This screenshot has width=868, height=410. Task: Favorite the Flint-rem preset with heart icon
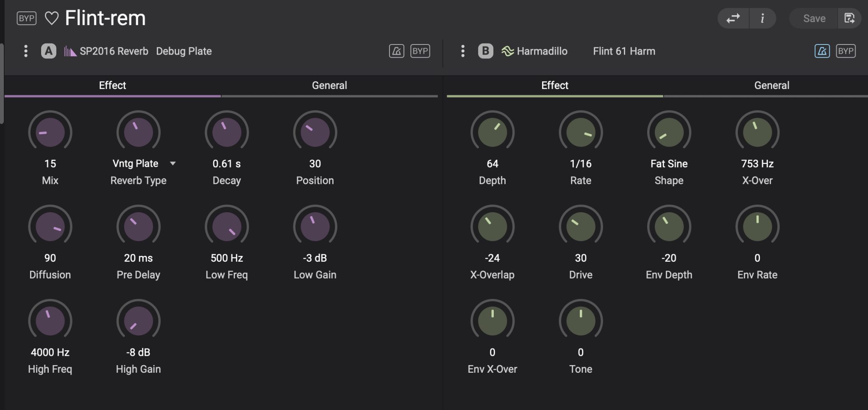pyautogui.click(x=52, y=18)
